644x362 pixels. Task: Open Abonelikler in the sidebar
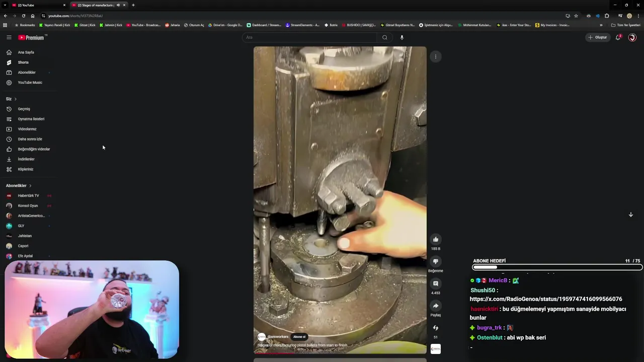pyautogui.click(x=27, y=72)
